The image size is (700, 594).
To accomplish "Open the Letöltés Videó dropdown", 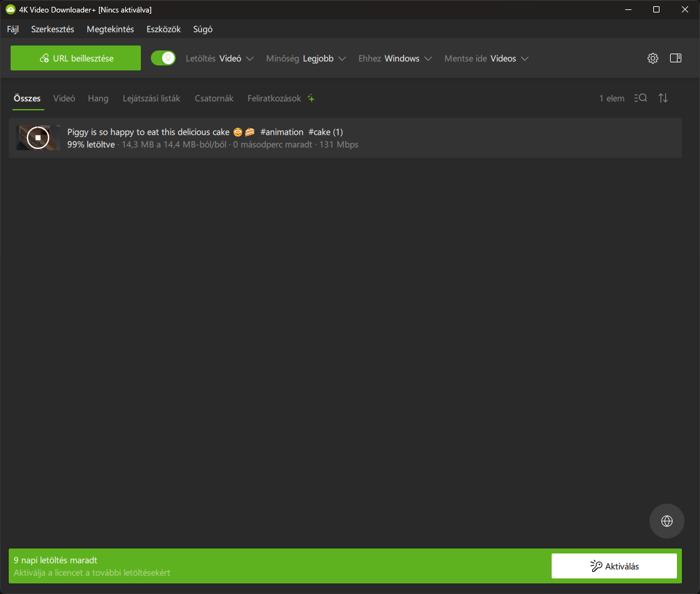I will click(x=219, y=59).
